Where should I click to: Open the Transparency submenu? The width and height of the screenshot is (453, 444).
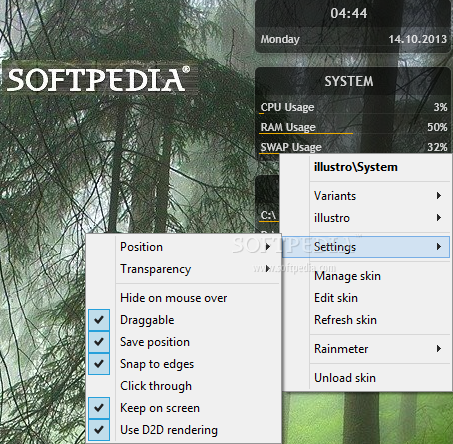tap(183, 269)
